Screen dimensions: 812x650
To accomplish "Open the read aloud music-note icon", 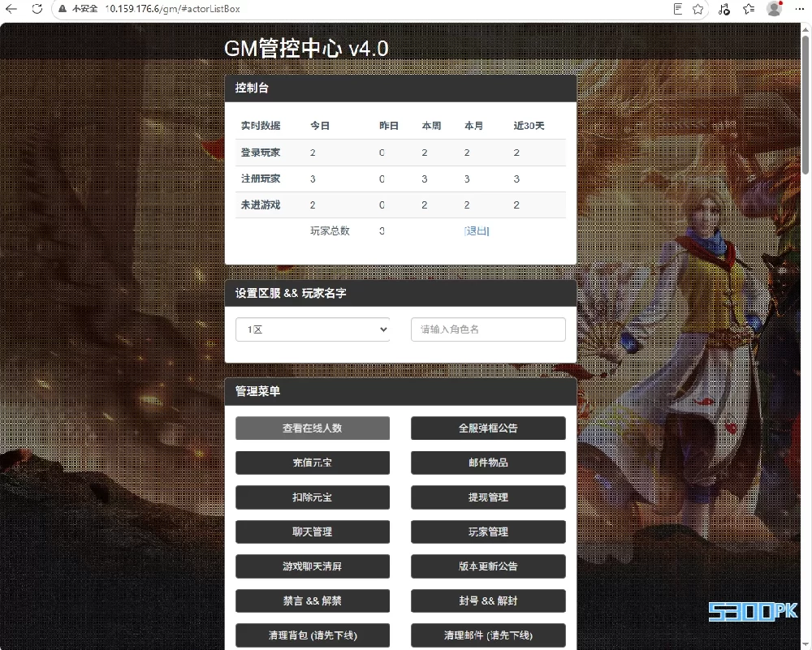I will point(724,9).
